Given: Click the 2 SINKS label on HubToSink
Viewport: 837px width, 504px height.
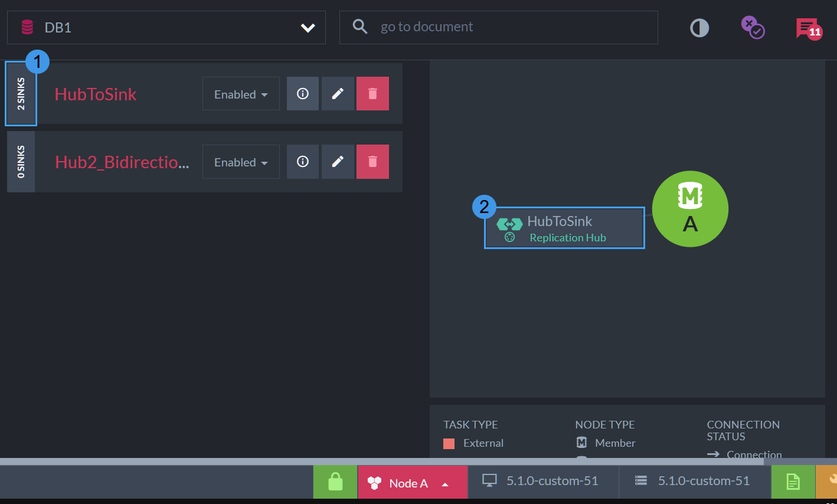Looking at the screenshot, I should pos(21,94).
